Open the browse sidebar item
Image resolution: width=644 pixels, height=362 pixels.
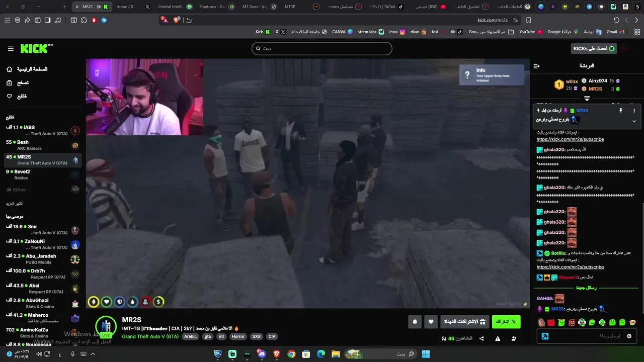(x=18, y=83)
